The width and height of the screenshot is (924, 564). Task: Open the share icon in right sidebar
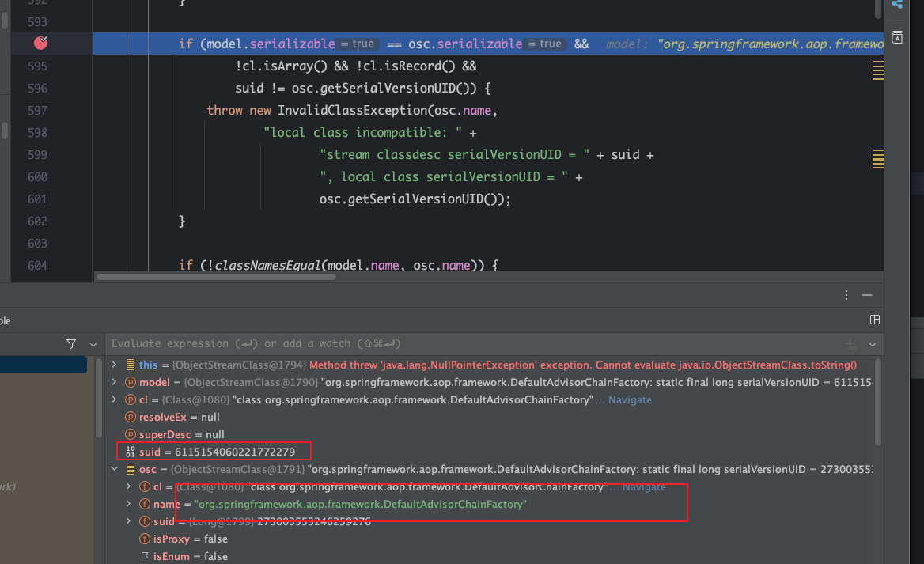pyautogui.click(x=897, y=5)
